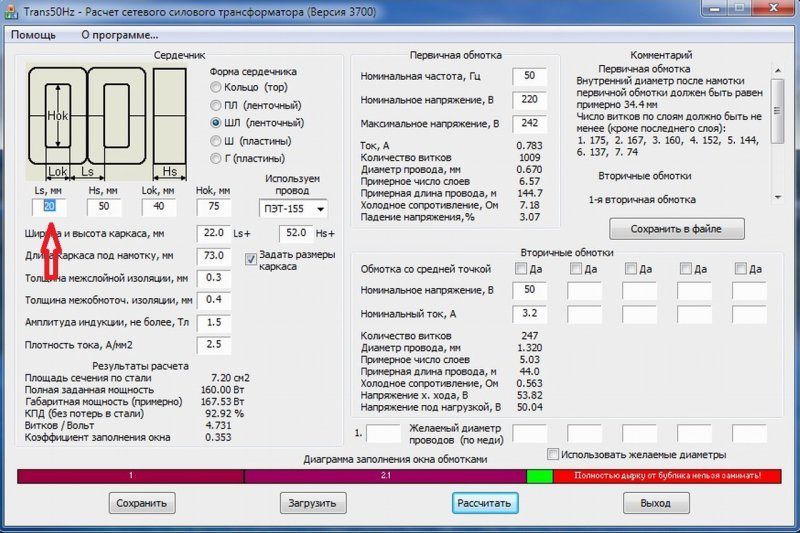
Task: Toggle third winding center-tap Да checkbox
Action: click(x=631, y=268)
